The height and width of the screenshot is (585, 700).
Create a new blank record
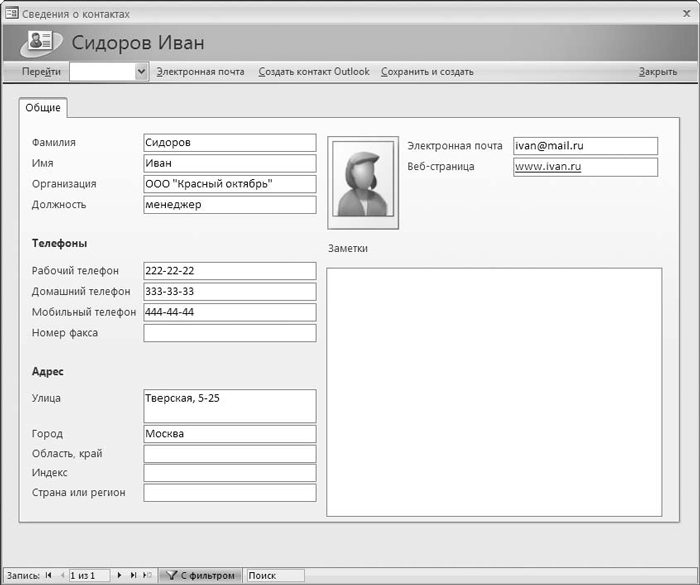coord(148,575)
